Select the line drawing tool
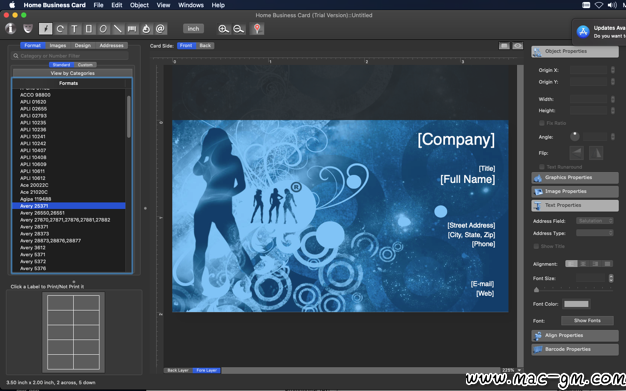626x391 pixels. tap(117, 29)
